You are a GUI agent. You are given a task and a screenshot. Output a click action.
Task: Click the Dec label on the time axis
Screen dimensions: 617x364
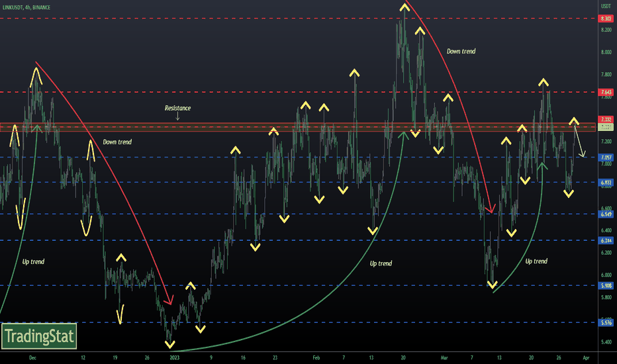click(32, 357)
